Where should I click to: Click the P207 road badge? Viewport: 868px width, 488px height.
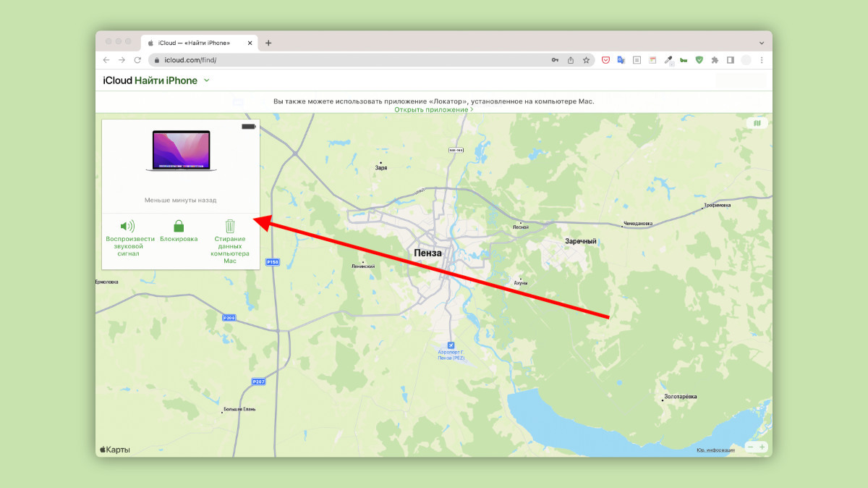258,381
